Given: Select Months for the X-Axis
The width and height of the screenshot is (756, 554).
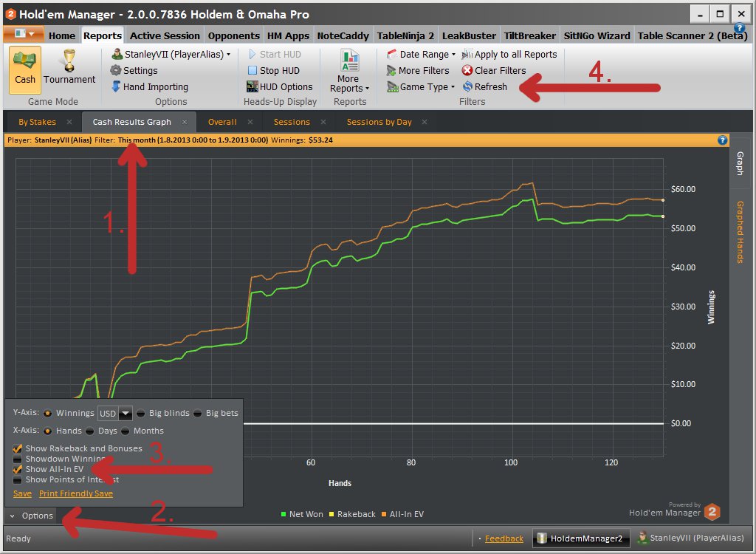Looking at the screenshot, I should point(126,431).
